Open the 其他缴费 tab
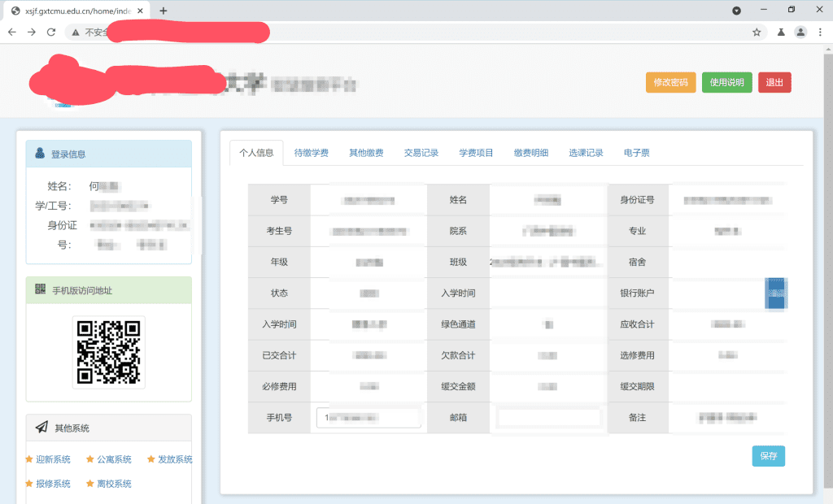The image size is (833, 504). click(x=366, y=153)
